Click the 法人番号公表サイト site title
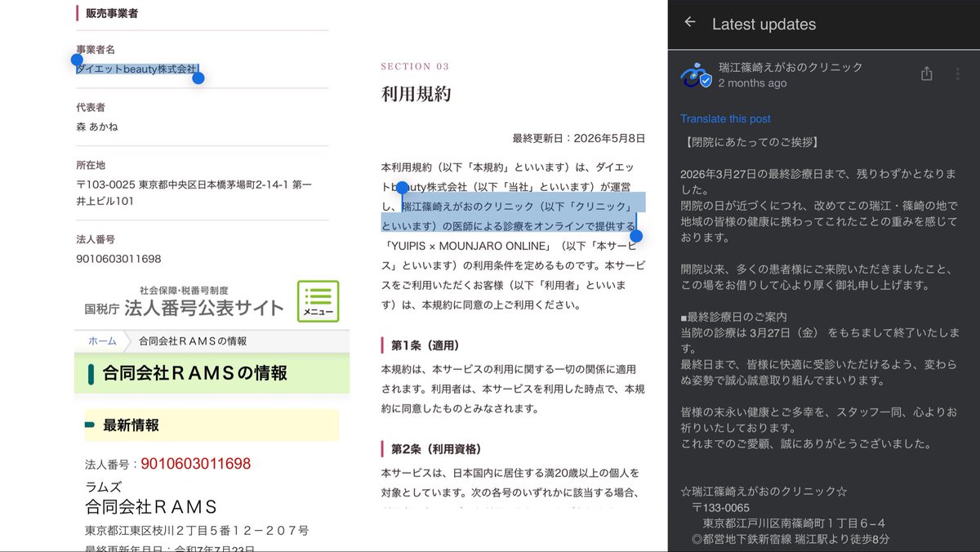Screen dimensions: 980x552 coord(204,308)
